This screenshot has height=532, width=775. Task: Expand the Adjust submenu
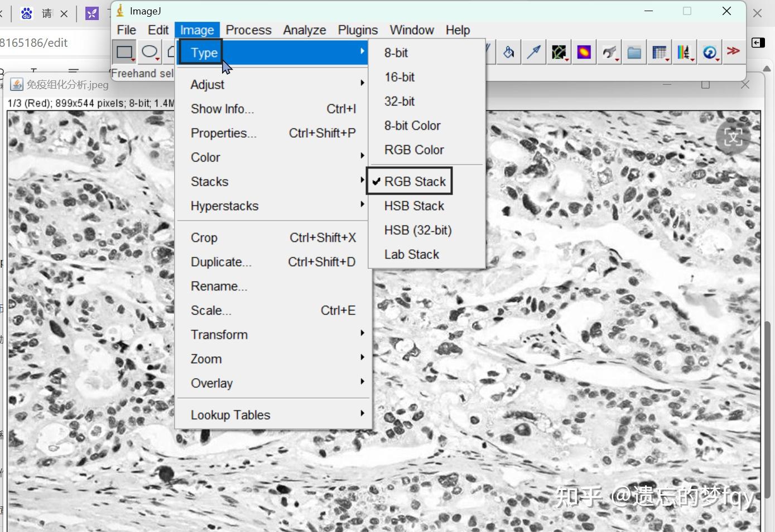coord(273,84)
